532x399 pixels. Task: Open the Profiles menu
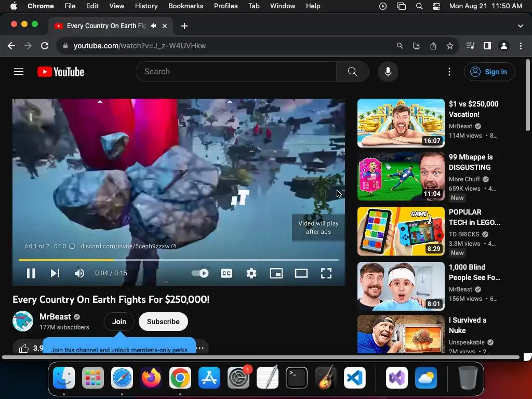click(x=225, y=6)
